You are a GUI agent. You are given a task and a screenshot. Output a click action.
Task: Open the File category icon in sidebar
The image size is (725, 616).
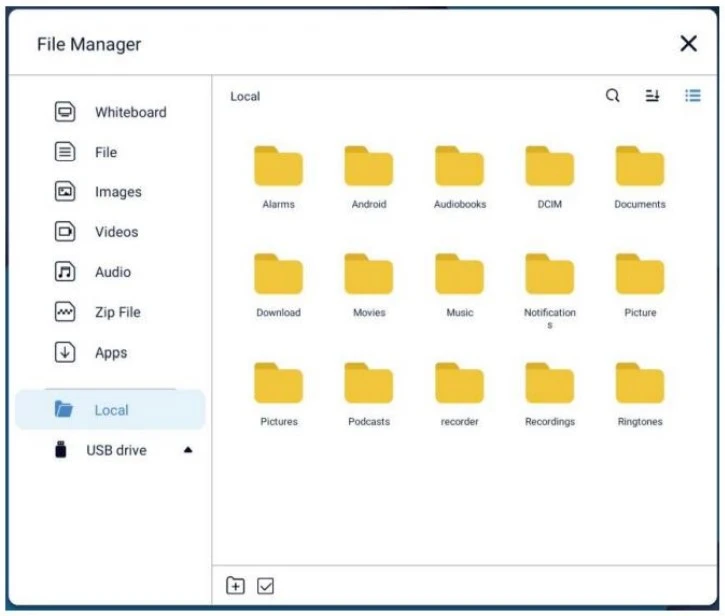coord(65,152)
